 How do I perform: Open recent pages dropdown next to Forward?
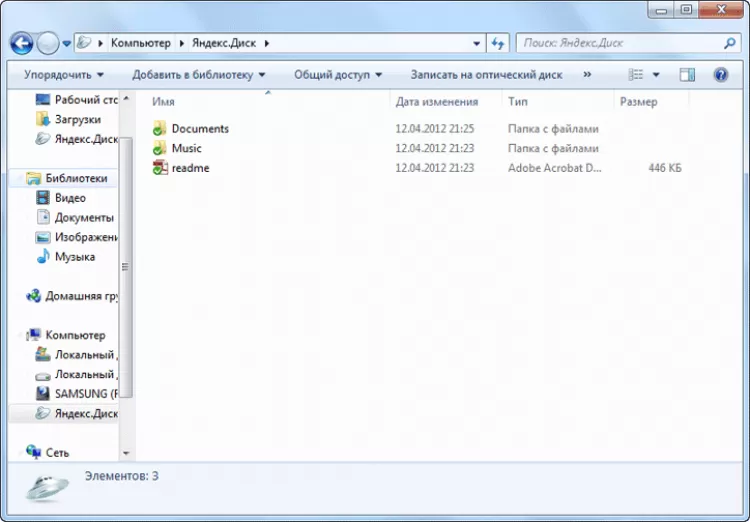(66, 44)
